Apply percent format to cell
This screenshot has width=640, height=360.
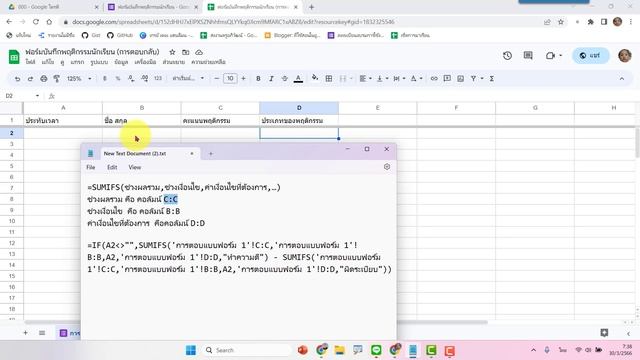(118, 79)
